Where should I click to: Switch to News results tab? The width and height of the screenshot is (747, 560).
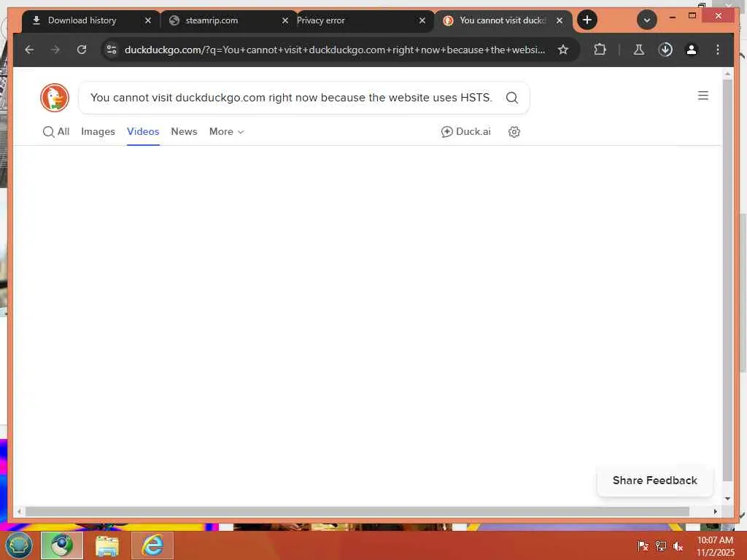coord(184,132)
